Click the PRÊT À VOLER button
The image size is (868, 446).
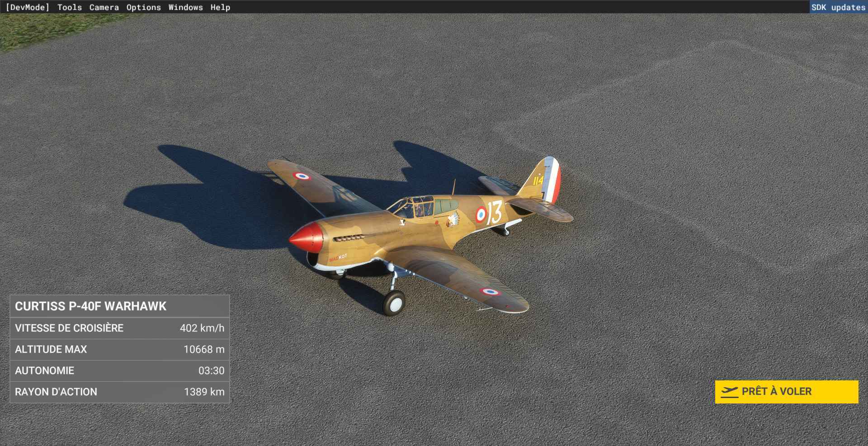787,392
